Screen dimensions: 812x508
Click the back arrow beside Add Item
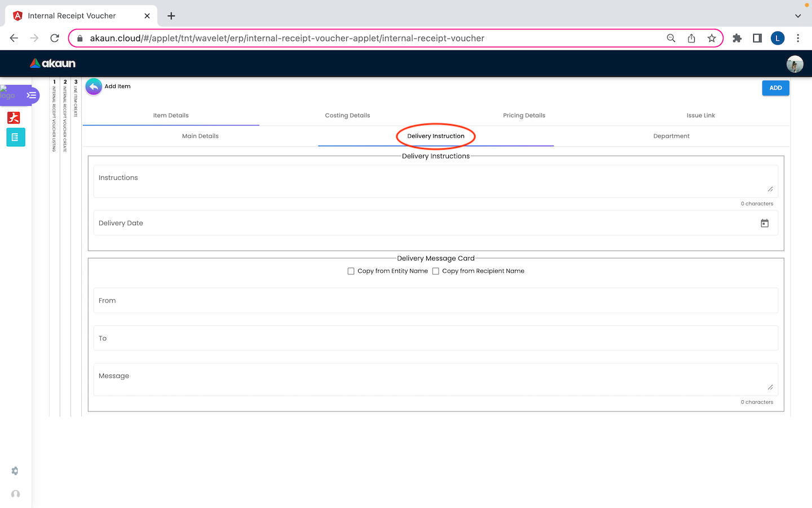click(94, 87)
